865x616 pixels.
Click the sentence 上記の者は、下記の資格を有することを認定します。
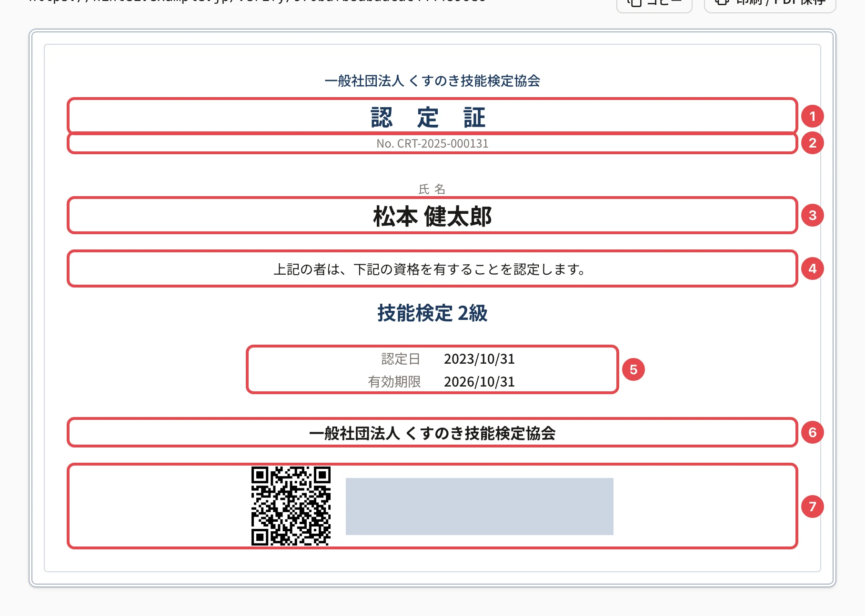(x=430, y=269)
